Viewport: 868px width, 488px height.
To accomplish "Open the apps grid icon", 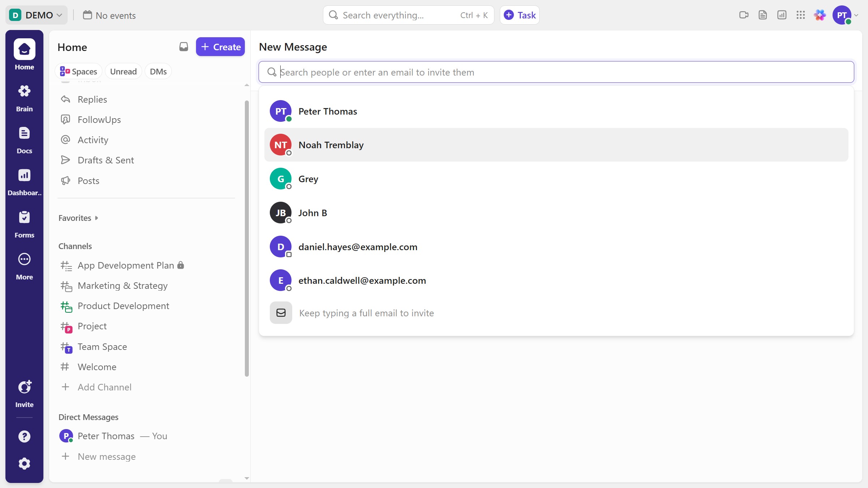I will click(x=800, y=15).
